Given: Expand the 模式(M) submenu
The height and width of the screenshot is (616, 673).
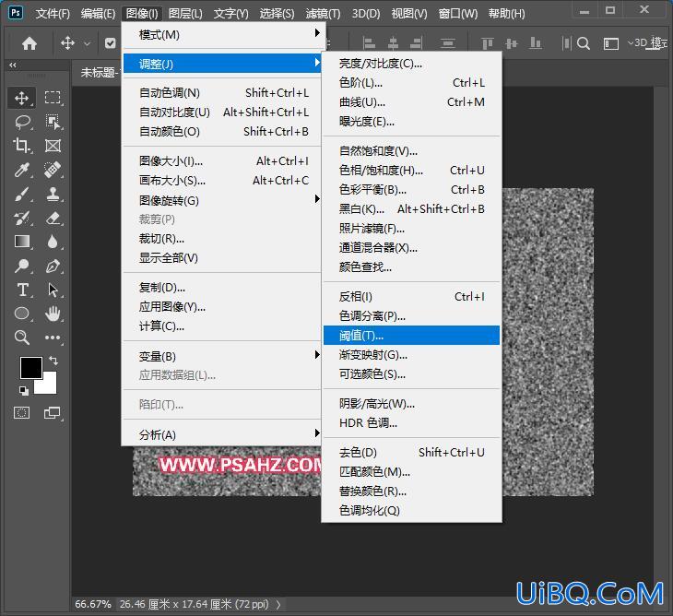Looking at the screenshot, I should click(x=224, y=34).
